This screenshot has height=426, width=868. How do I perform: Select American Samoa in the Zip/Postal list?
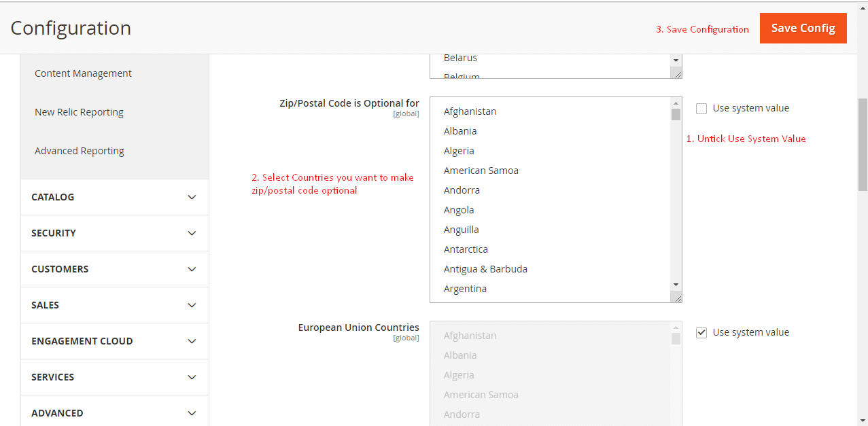[x=481, y=170]
